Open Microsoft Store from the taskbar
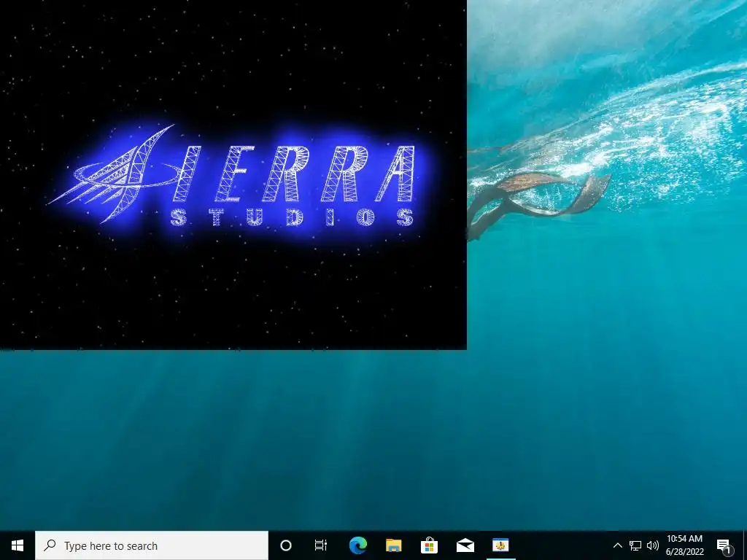Viewport: 747px width, 560px height. click(x=429, y=545)
